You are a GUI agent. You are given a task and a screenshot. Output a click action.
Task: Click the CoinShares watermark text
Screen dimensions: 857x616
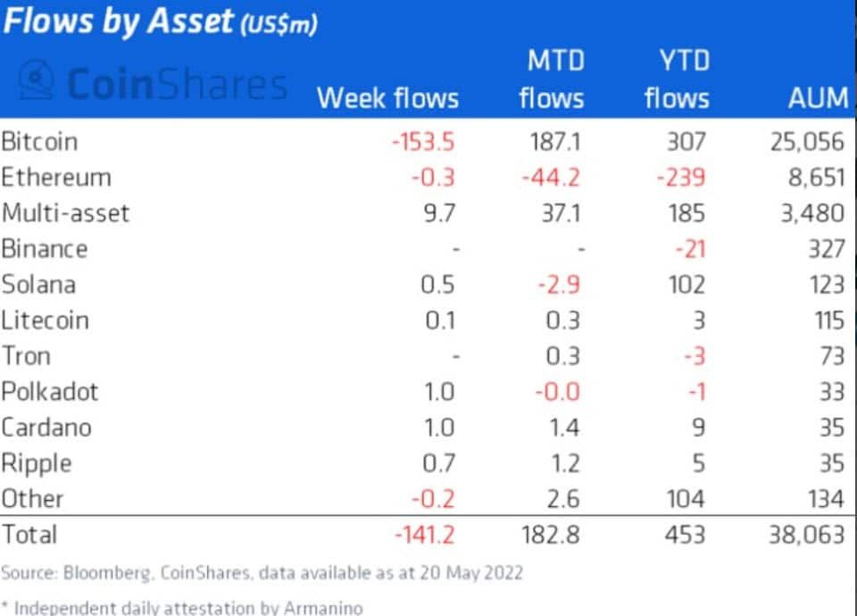coord(177,84)
